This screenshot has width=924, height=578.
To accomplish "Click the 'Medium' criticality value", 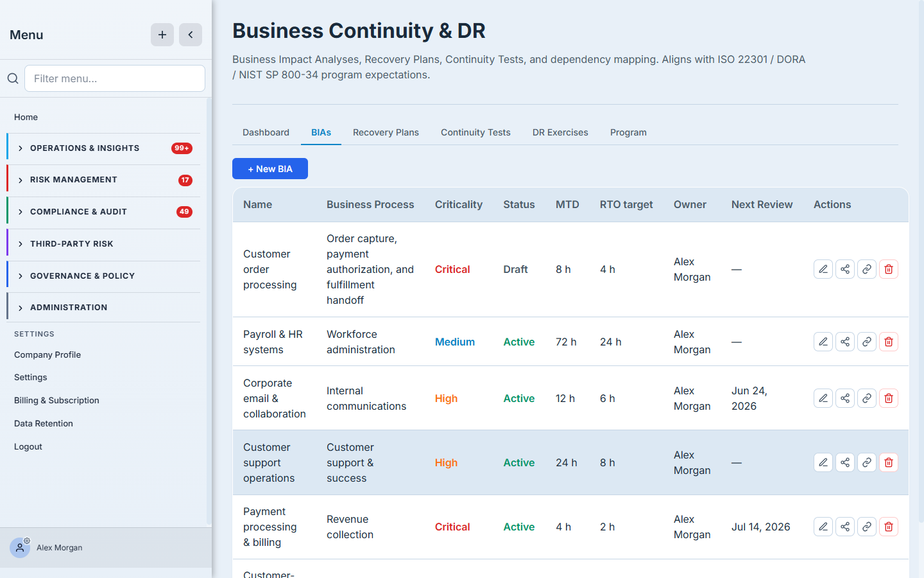I will 455,342.
